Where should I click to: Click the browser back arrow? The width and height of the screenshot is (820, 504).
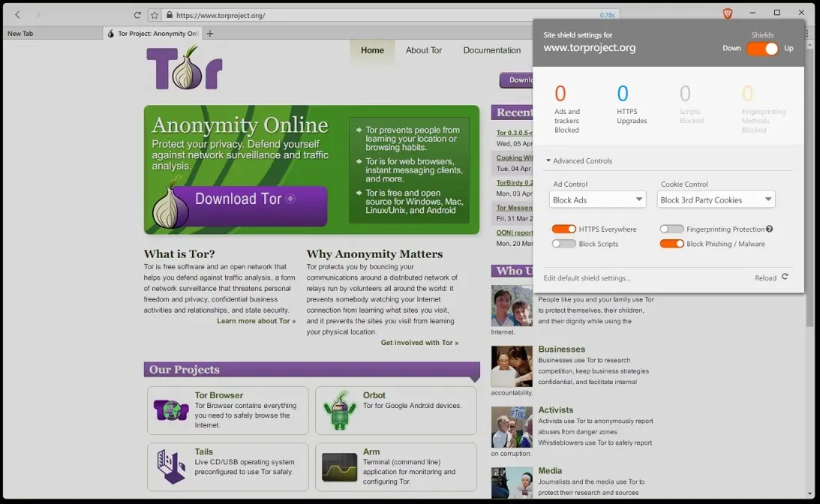(x=17, y=15)
